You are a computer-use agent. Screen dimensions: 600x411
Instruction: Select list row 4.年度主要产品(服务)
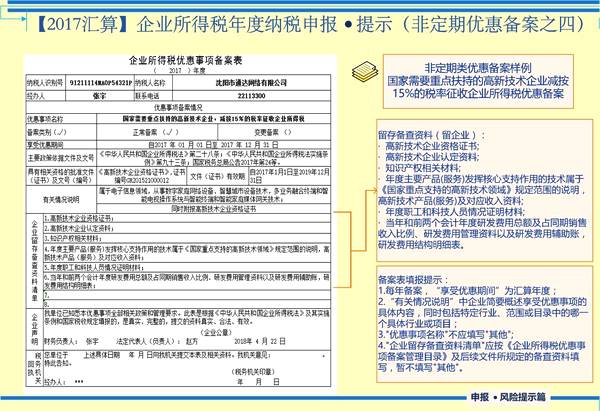[187, 253]
